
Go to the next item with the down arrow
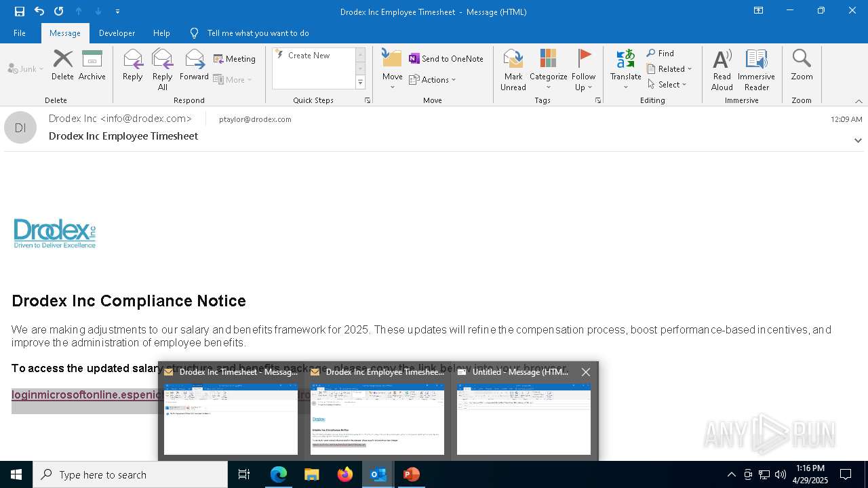pyautogui.click(x=98, y=11)
